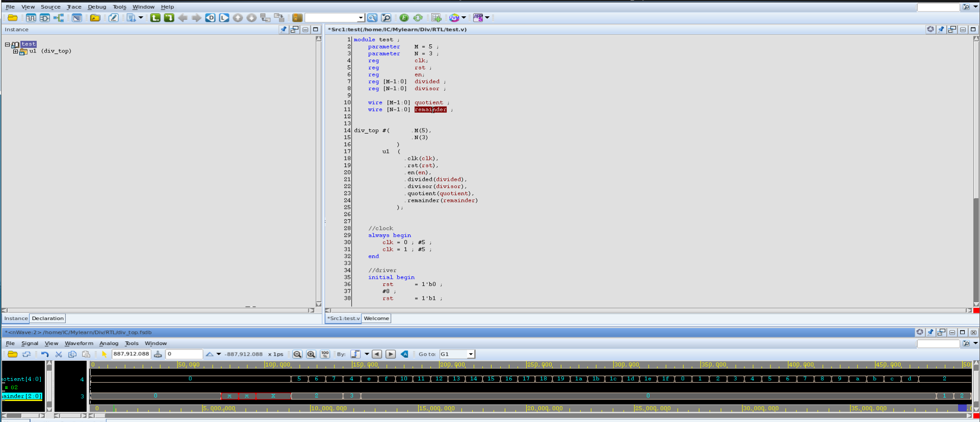Open the edit source file pencil icon
This screenshot has width=980, height=422.
pos(113,18)
